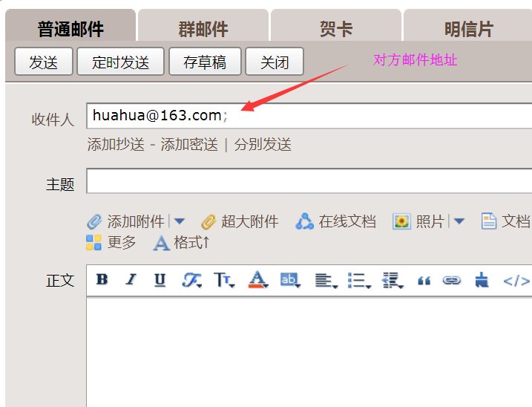Viewport: 532px width, 407px height.
Task: Click inside the 正文 body editor
Action: (309, 351)
